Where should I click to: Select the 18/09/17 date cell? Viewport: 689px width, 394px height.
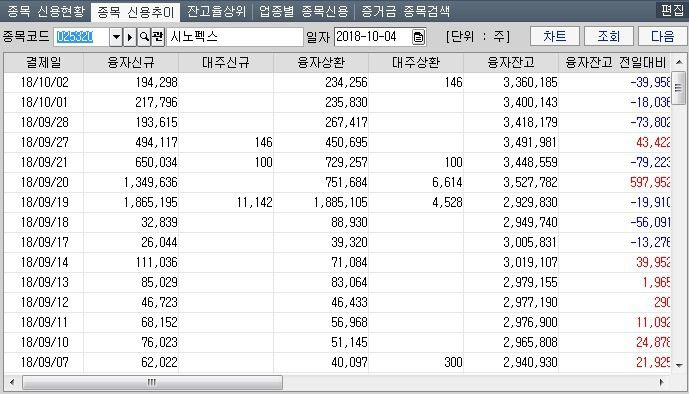[44, 242]
